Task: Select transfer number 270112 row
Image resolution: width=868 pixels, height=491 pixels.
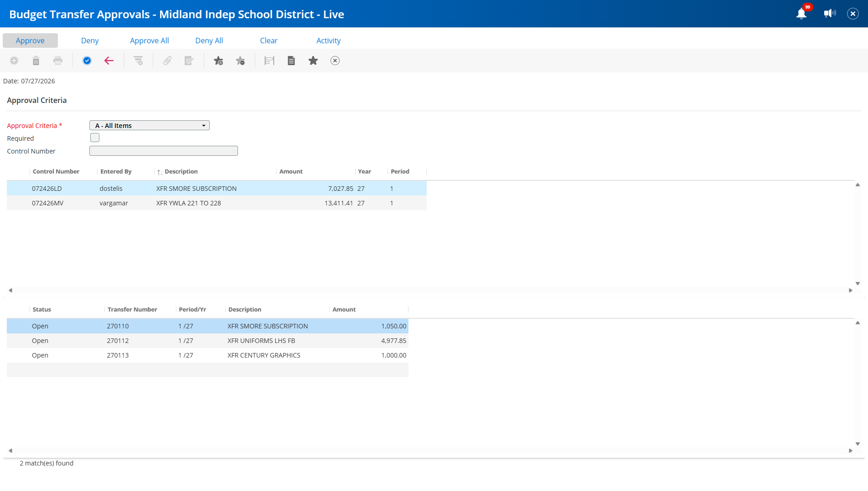Action: 207,341
